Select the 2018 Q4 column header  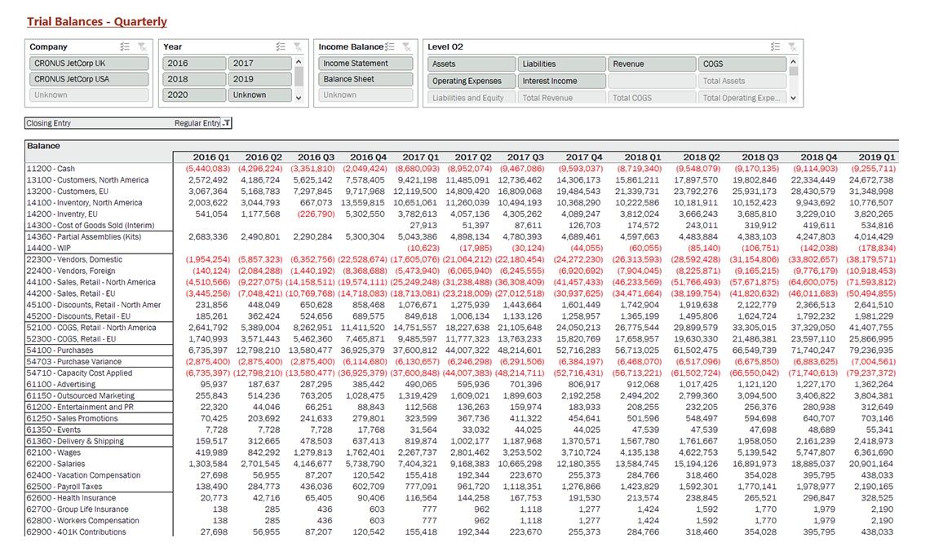[x=818, y=157]
